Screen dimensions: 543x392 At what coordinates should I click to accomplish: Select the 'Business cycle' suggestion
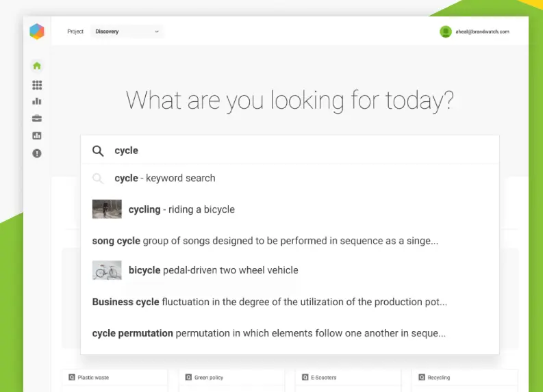coord(269,302)
